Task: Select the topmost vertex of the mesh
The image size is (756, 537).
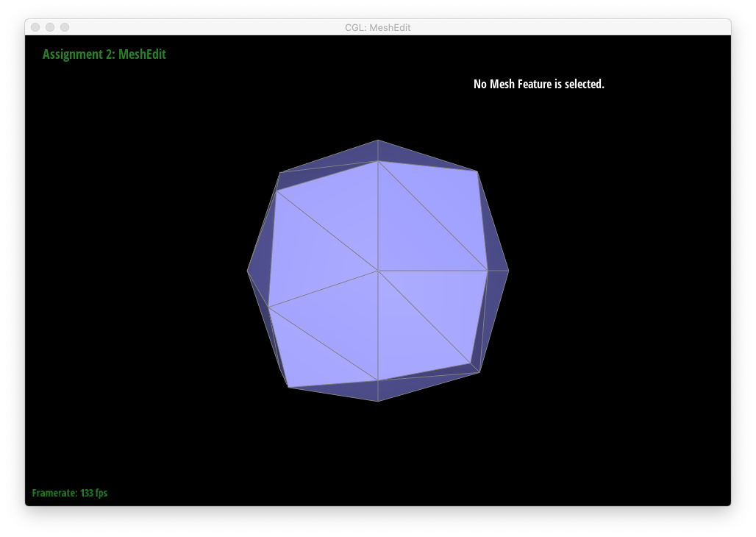Action: 378,140
